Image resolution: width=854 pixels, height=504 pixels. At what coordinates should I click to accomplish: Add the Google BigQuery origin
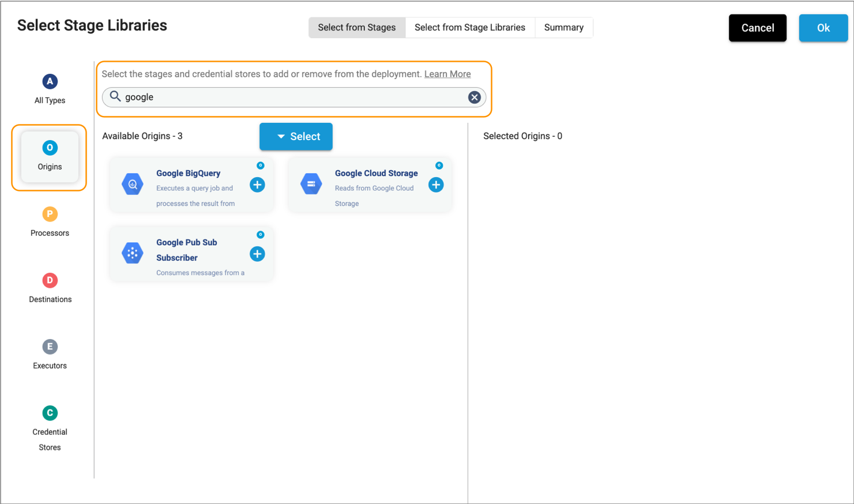(x=257, y=185)
